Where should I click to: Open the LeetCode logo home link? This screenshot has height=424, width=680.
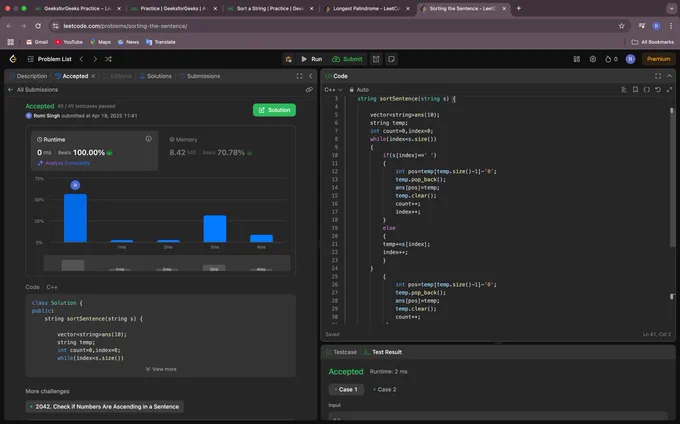pyautogui.click(x=13, y=59)
